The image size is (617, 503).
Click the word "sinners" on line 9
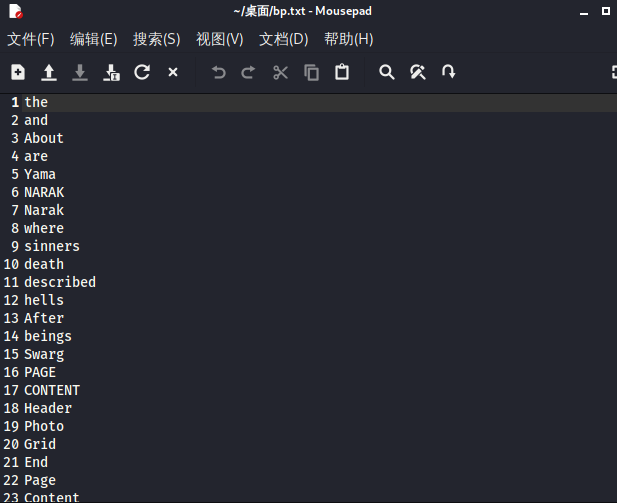[52, 246]
